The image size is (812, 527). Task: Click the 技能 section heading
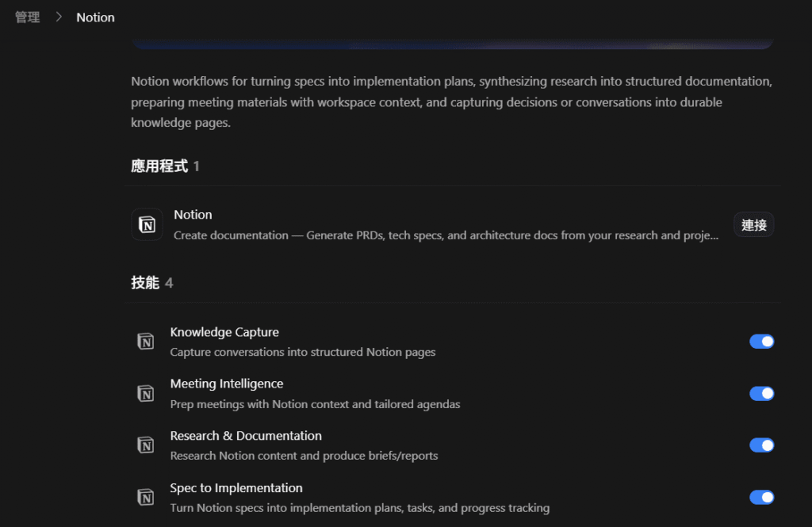click(145, 283)
